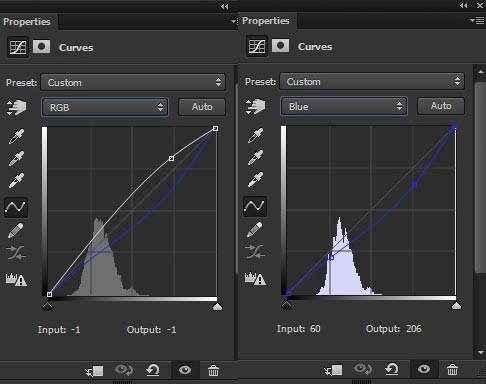Select the left Properties tab
This screenshot has height=384, width=486.
point(27,22)
